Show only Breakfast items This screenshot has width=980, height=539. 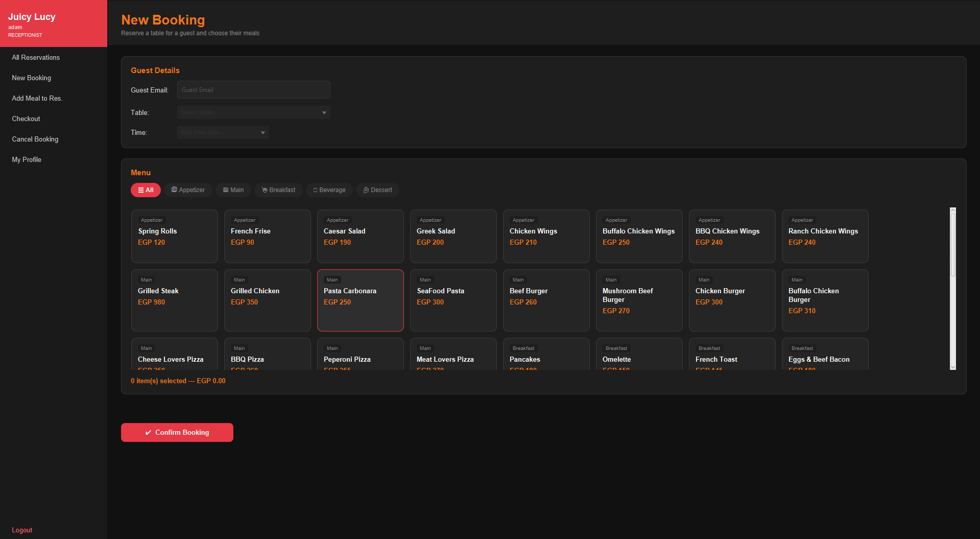coord(278,190)
